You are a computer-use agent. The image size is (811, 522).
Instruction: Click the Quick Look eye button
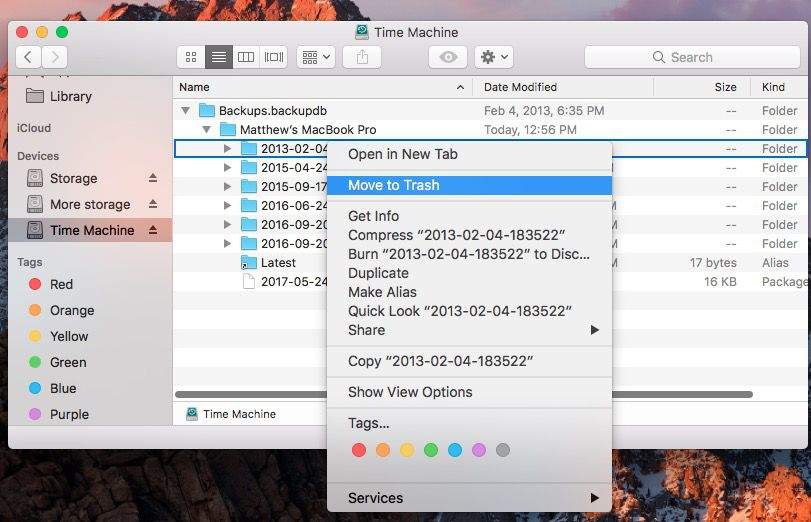[x=448, y=57]
